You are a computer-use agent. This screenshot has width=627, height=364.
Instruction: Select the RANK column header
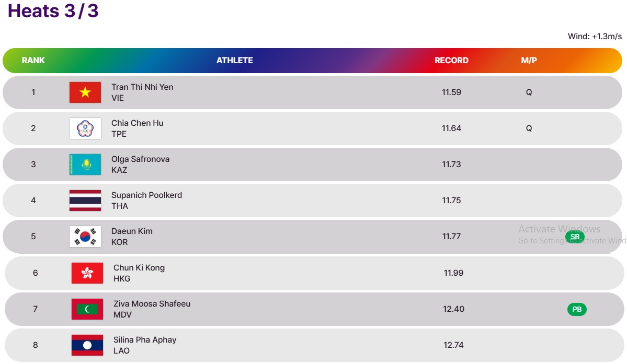coord(33,60)
